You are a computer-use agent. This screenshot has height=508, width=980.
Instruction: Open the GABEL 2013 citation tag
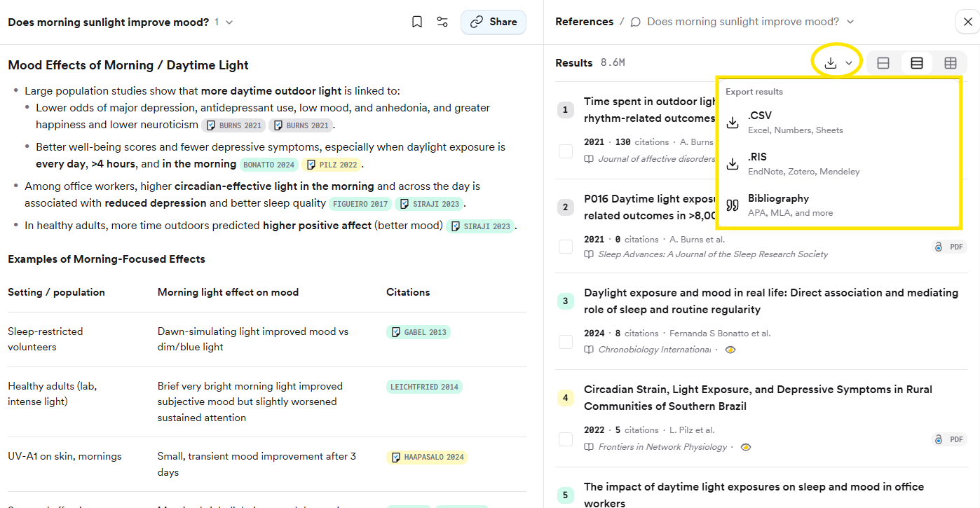point(418,332)
